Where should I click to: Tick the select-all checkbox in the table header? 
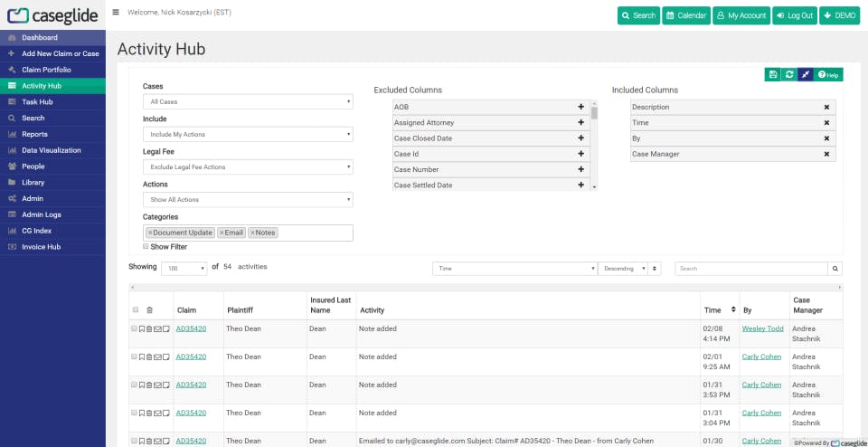pyautogui.click(x=136, y=309)
